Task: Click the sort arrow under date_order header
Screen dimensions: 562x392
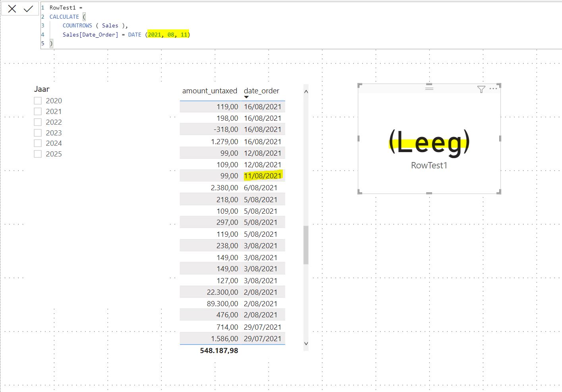Action: [x=246, y=97]
